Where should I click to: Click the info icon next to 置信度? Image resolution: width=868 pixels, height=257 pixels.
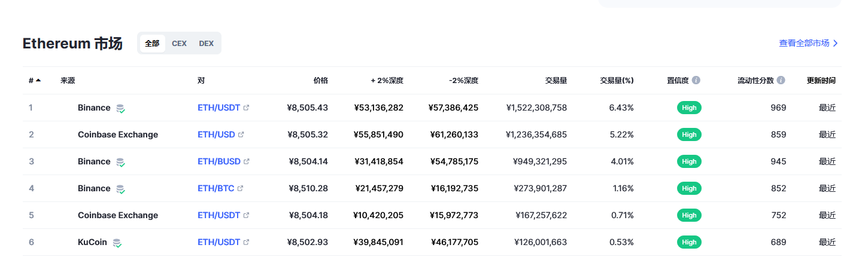696,80
